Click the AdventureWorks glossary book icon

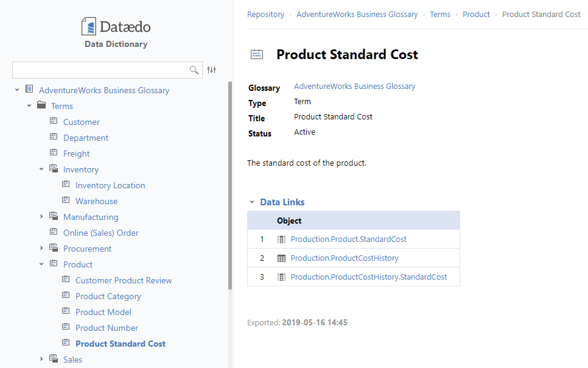(29, 90)
